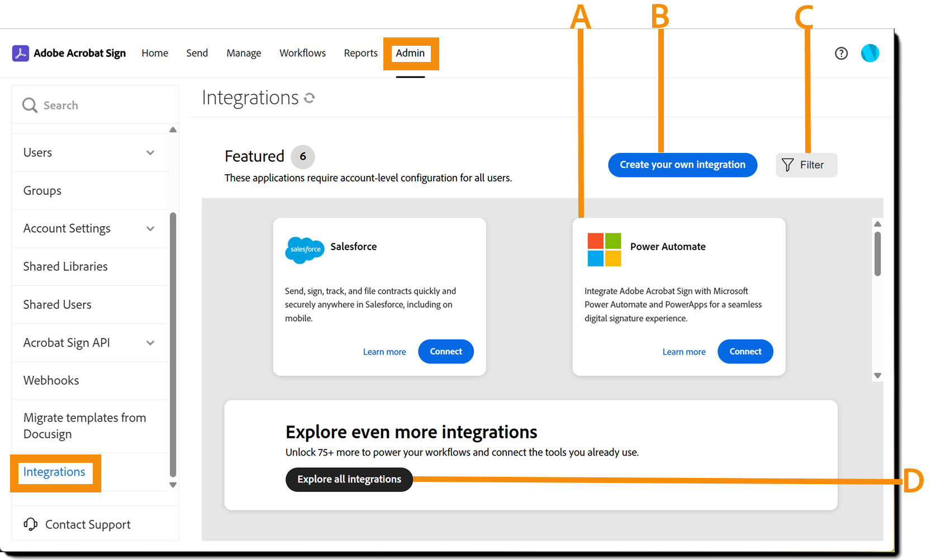This screenshot has width=931, height=560.
Task: Expand the Users section
Action: point(150,152)
